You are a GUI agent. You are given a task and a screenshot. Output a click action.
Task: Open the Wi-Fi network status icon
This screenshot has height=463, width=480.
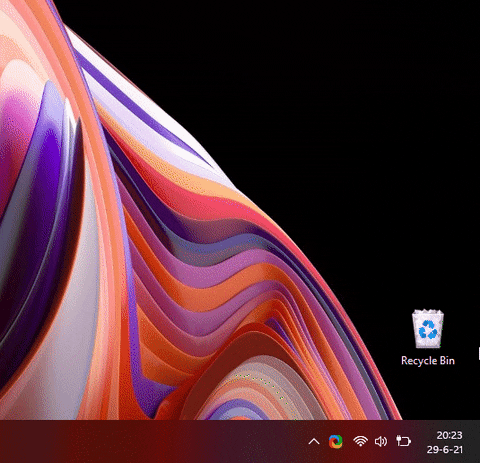pos(360,441)
